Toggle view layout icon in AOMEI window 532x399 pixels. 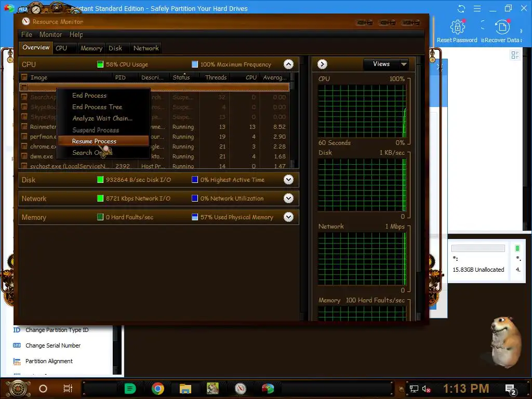coord(515,55)
